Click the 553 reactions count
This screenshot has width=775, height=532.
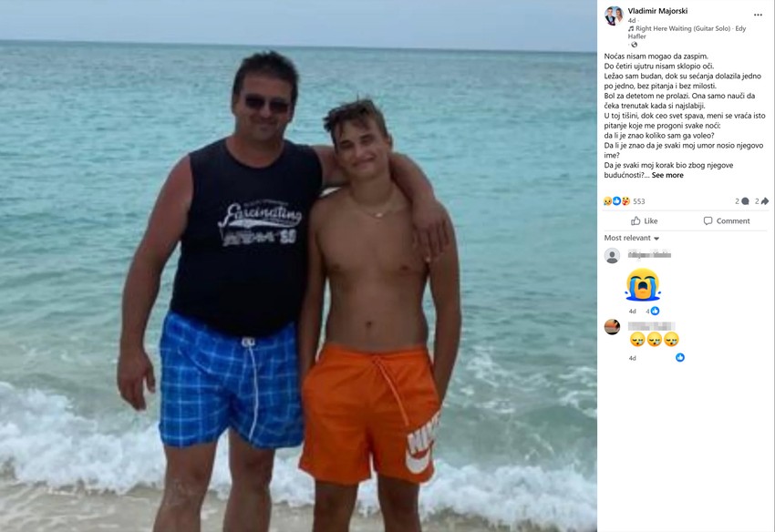pos(638,201)
